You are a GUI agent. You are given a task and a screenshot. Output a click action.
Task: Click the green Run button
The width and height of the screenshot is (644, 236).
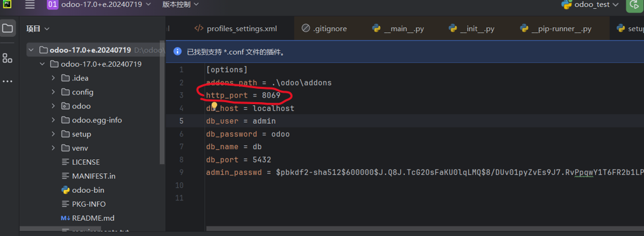coord(634,5)
